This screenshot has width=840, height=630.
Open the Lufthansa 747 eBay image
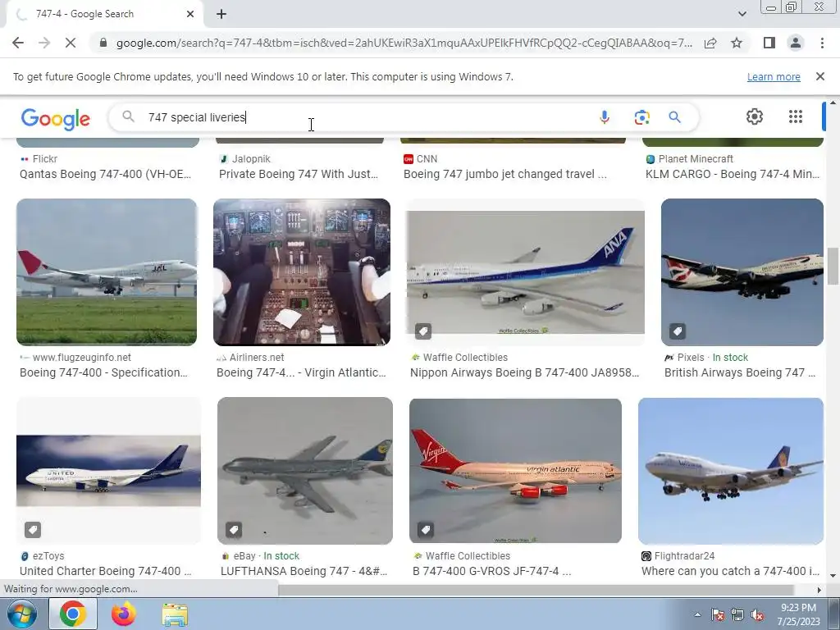pyautogui.click(x=305, y=471)
